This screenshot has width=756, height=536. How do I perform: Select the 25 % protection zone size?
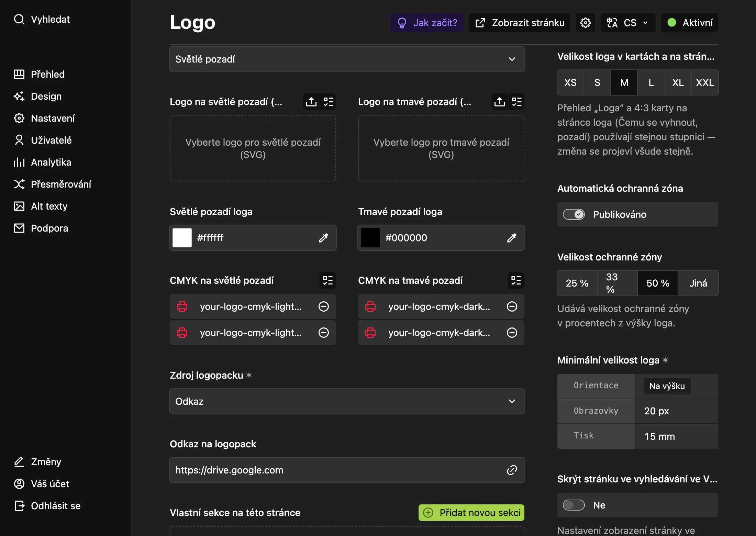[x=577, y=283]
